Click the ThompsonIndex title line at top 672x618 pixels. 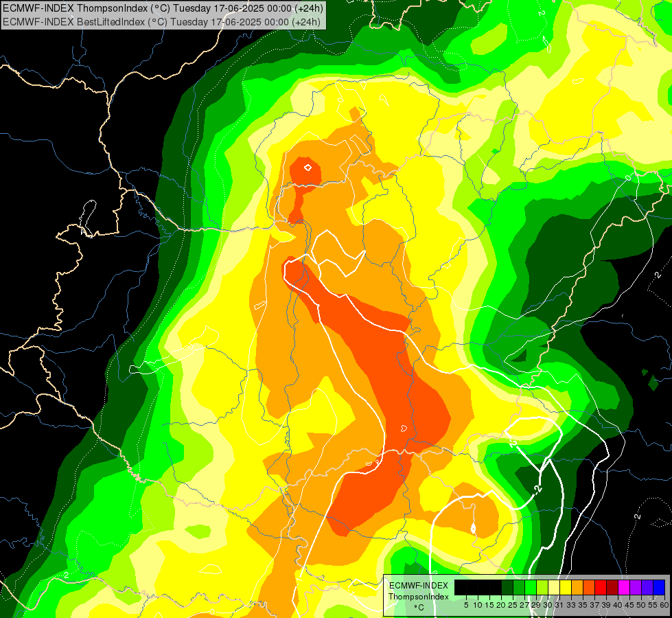click(163, 8)
